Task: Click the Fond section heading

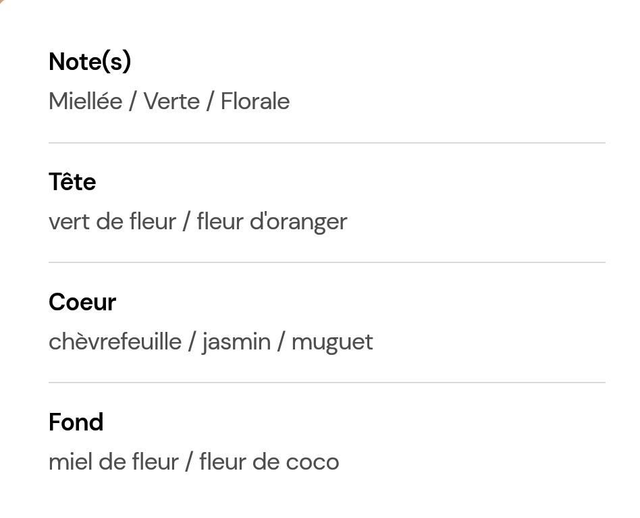Action: tap(76, 422)
